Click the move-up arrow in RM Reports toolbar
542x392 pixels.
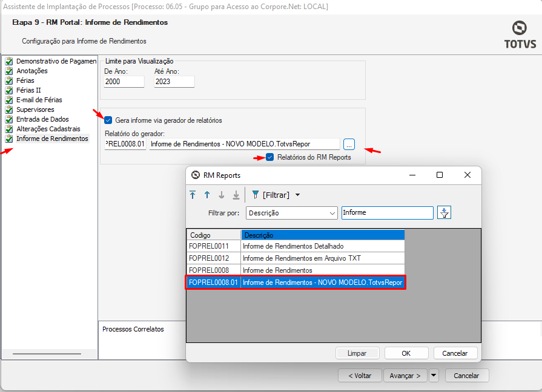click(x=207, y=195)
